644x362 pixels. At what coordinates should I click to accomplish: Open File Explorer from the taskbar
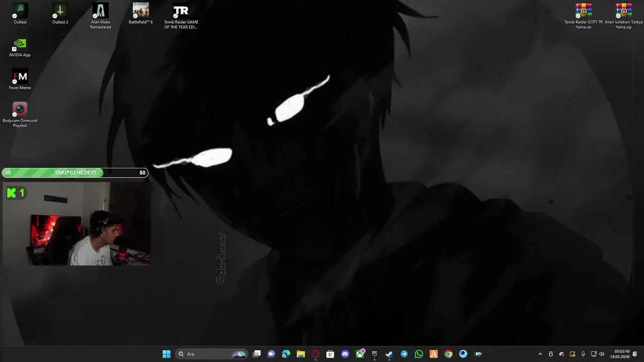point(301,354)
